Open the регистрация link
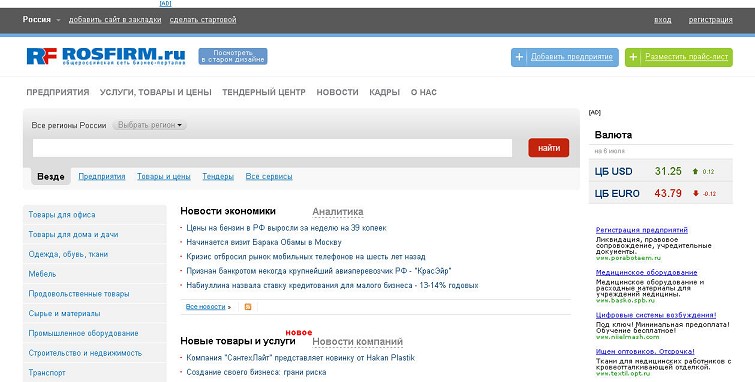Image resolution: width=755 pixels, height=382 pixels. 710,20
